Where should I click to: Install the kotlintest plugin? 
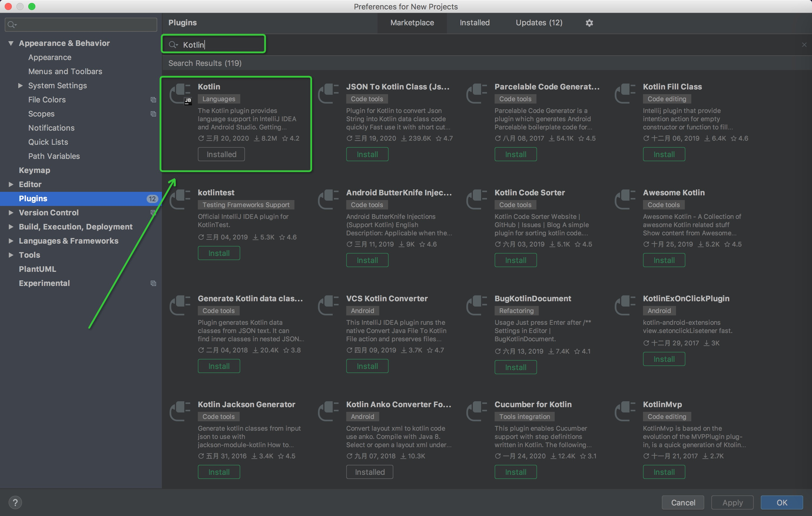219,253
